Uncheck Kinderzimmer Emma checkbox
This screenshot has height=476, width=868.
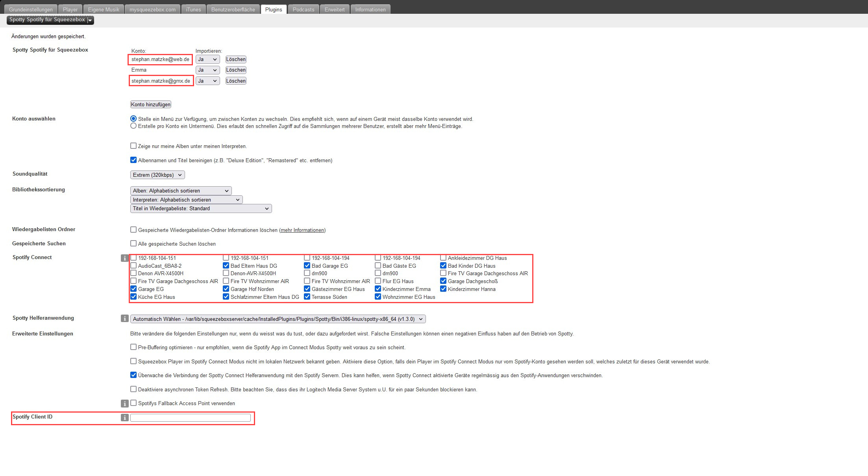click(378, 289)
